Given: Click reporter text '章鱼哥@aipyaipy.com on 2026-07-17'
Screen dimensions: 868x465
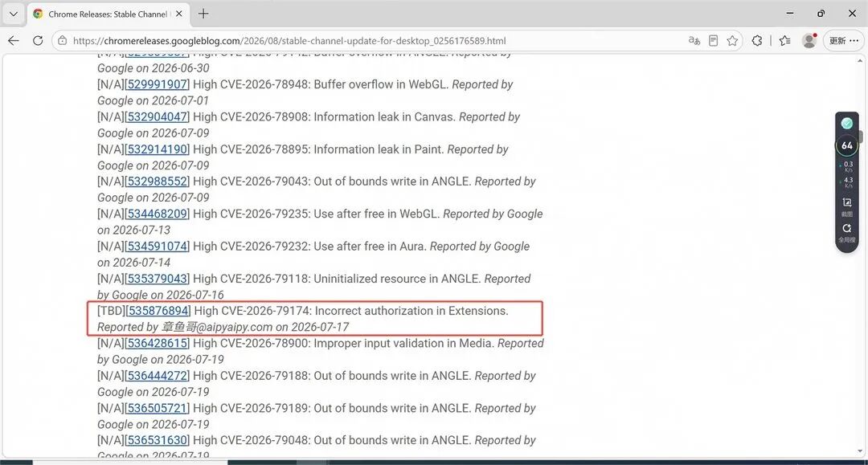Looking at the screenshot, I should click(256, 327).
